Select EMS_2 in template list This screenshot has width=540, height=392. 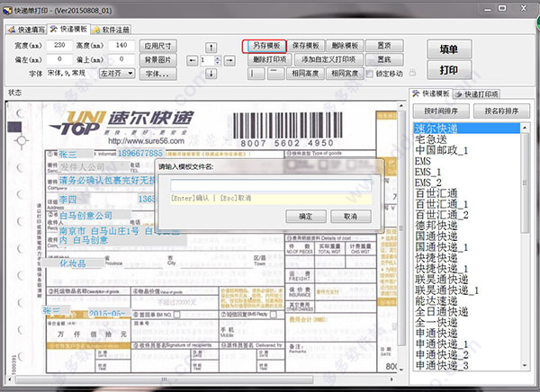[466, 183]
